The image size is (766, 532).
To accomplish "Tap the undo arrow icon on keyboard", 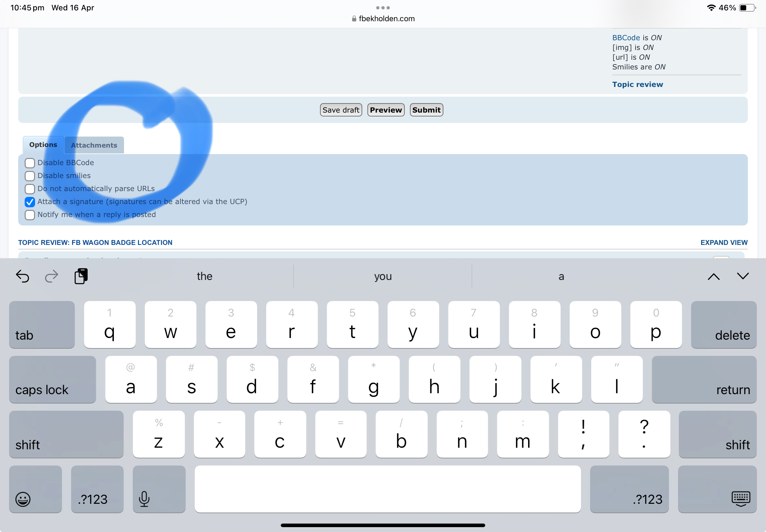I will pos(22,276).
